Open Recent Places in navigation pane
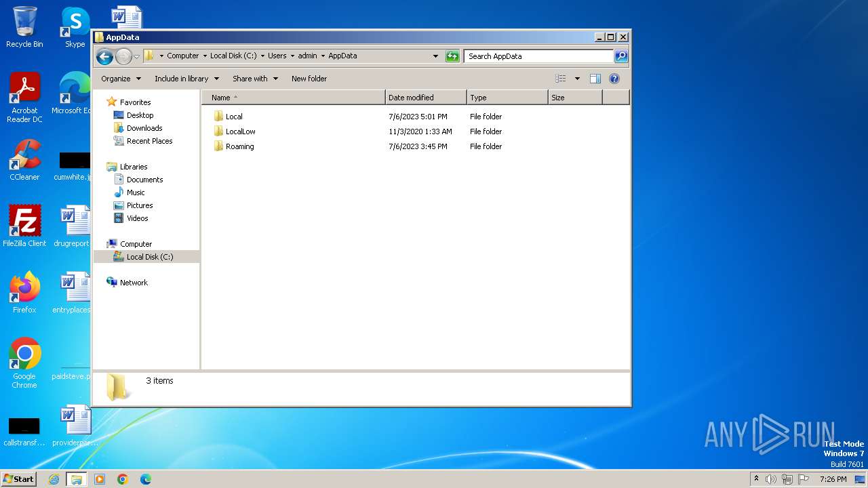The height and width of the screenshot is (488, 868). click(149, 141)
